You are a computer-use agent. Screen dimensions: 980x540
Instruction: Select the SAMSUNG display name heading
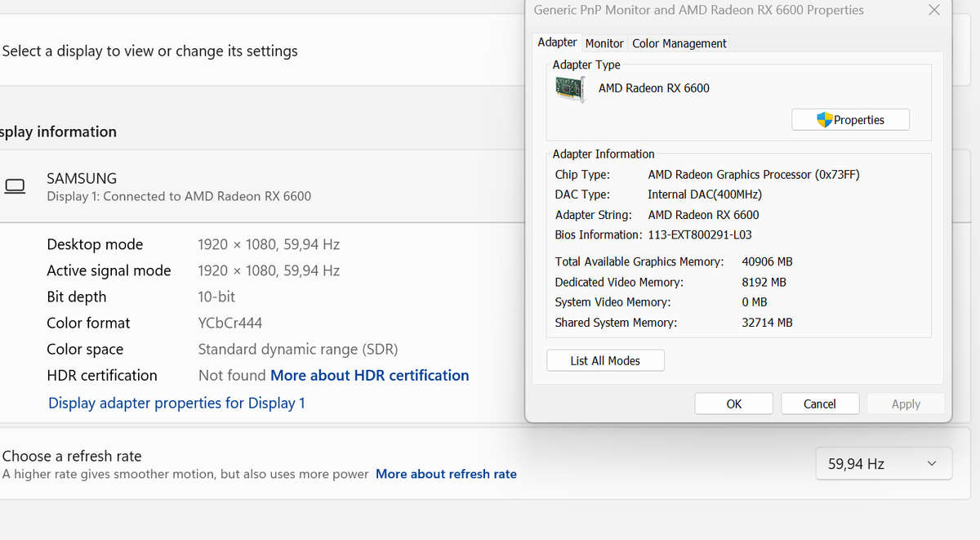(82, 178)
